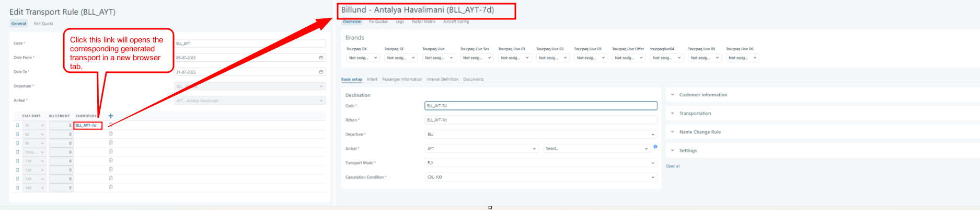Open the Tourpaq DK brand dropdown
This screenshot has height=210, width=980.
click(362, 58)
